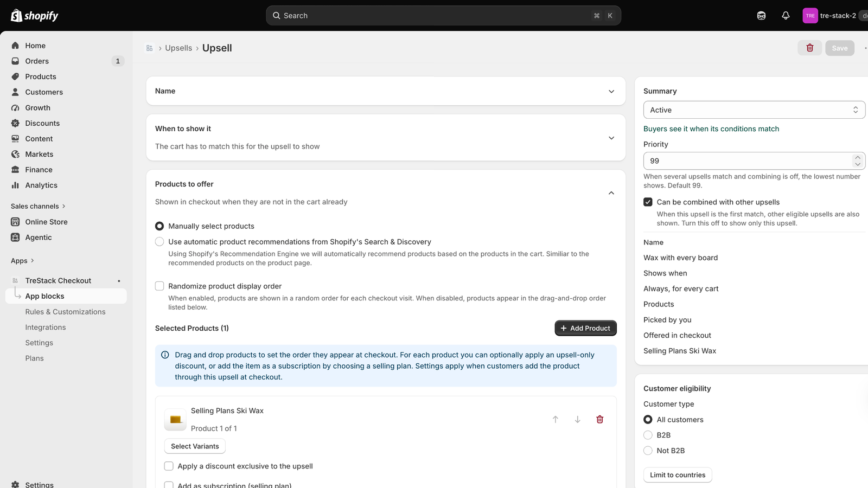Click the Home icon in sidebar
This screenshot has width=868, height=488.
pyautogui.click(x=15, y=46)
